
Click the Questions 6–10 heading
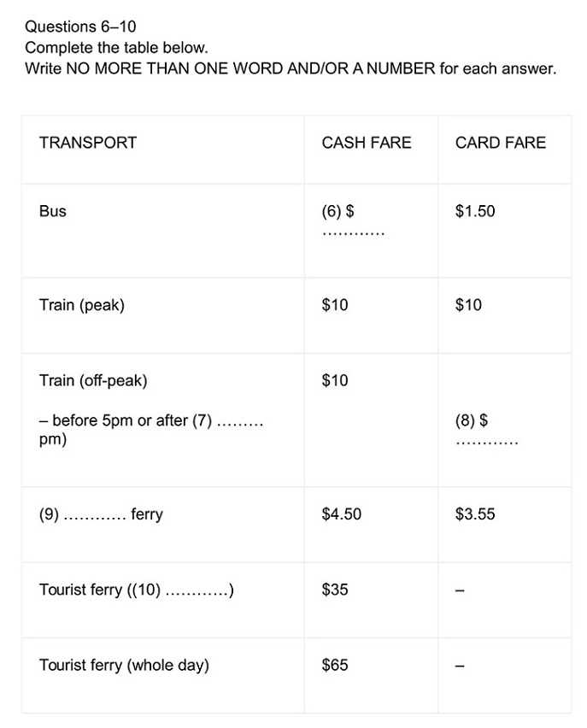click(80, 26)
